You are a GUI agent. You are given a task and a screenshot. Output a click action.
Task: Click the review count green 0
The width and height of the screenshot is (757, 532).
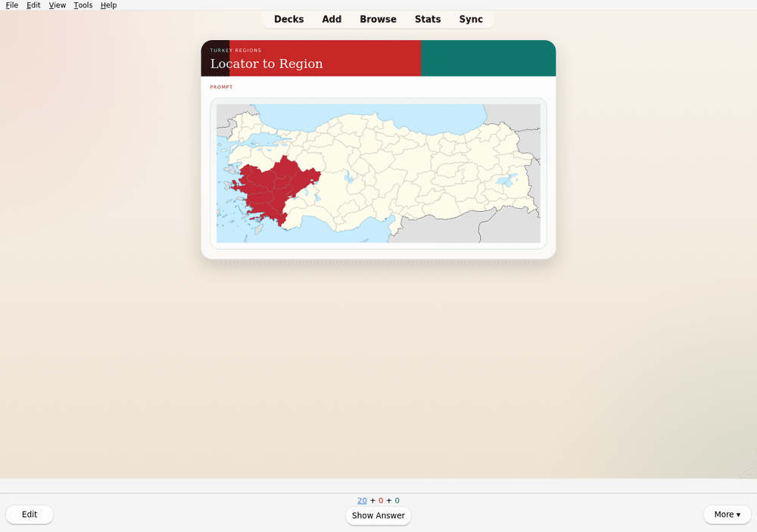click(x=397, y=501)
